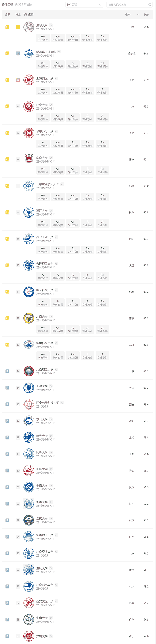The image size is (156, 644).
Task: Click the Fudan University logo
Action: (29, 438)
